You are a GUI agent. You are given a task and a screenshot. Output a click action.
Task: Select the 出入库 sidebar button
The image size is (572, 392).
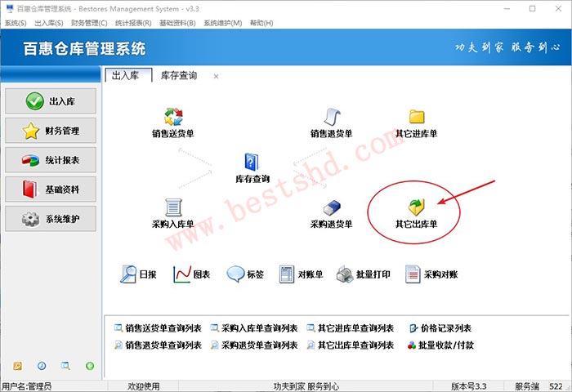51,101
